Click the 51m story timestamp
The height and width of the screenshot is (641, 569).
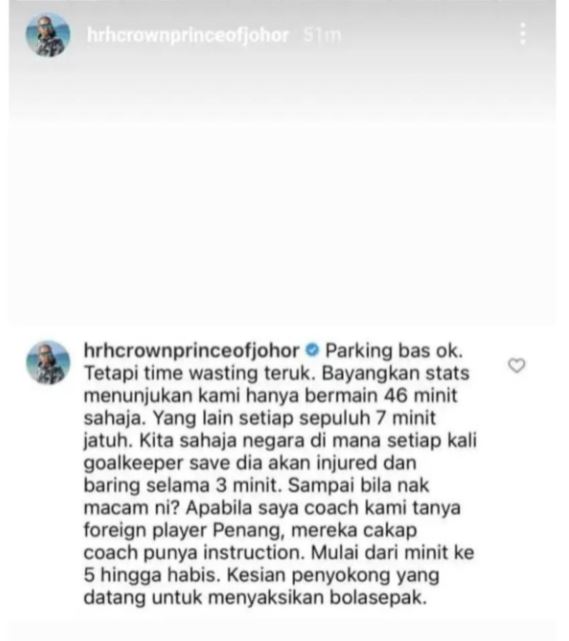coord(323,35)
